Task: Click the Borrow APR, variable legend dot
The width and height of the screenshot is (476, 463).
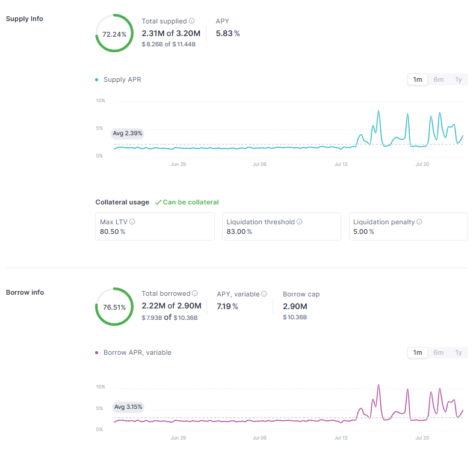Action: (x=97, y=353)
